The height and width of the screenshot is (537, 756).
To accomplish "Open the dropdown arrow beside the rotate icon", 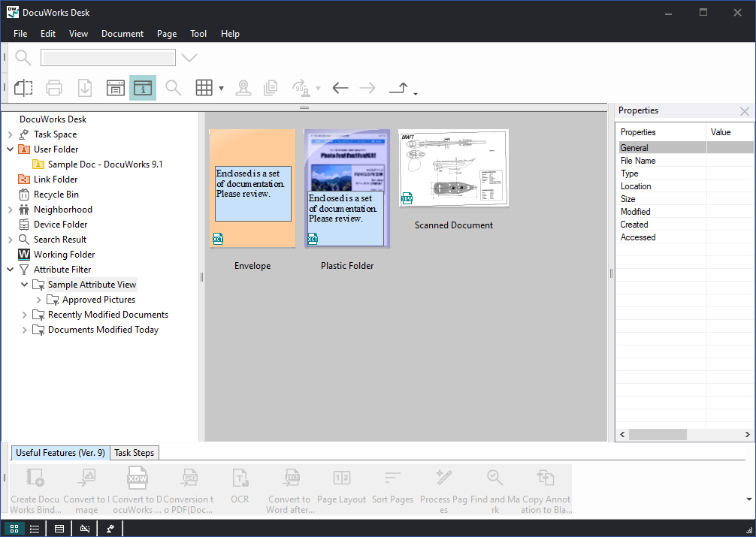I will pyautogui.click(x=318, y=88).
